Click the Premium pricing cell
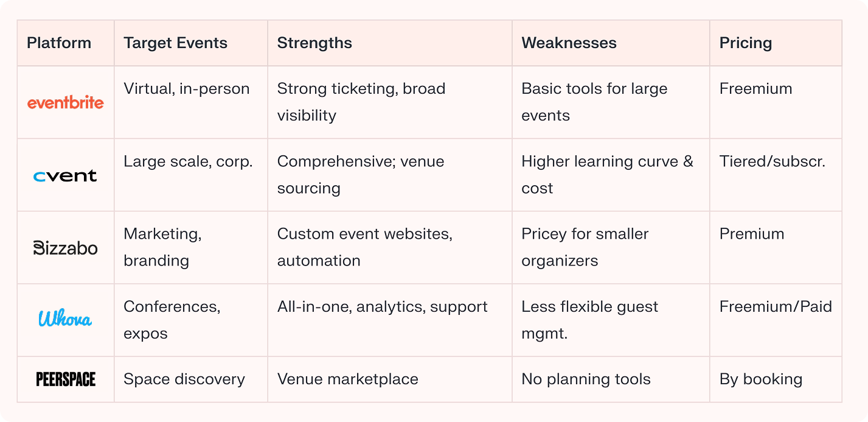Image resolution: width=868 pixels, height=422 pixels. tap(752, 234)
